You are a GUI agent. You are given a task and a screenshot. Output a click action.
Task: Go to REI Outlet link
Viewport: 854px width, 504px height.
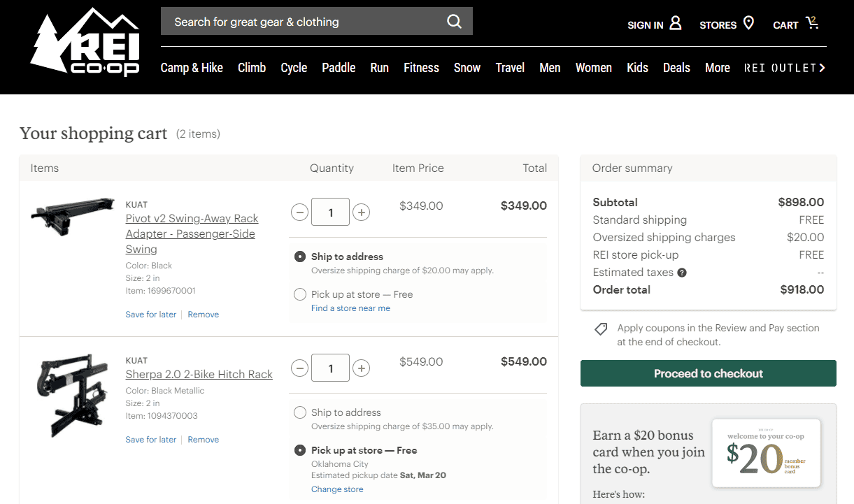pos(781,68)
